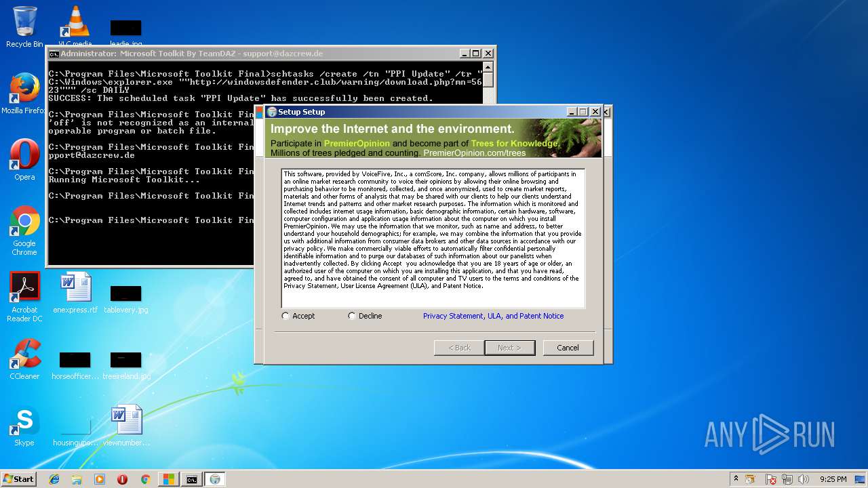Open network status tray icon
The width and height of the screenshot is (868, 488).
(x=787, y=480)
